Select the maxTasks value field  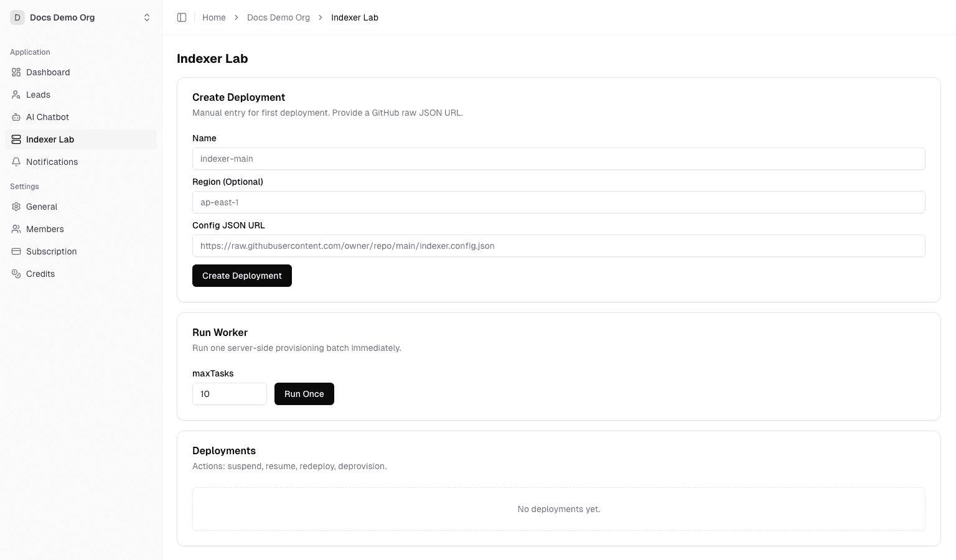click(229, 394)
